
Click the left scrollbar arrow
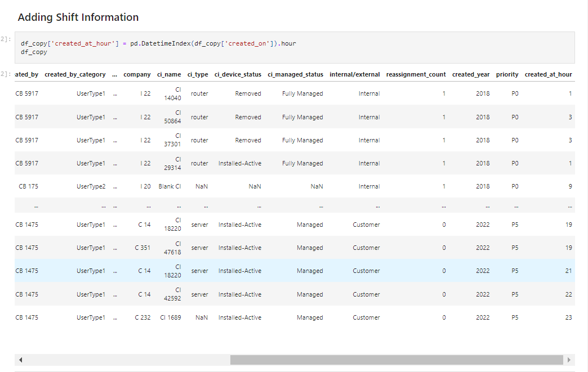(x=20, y=359)
